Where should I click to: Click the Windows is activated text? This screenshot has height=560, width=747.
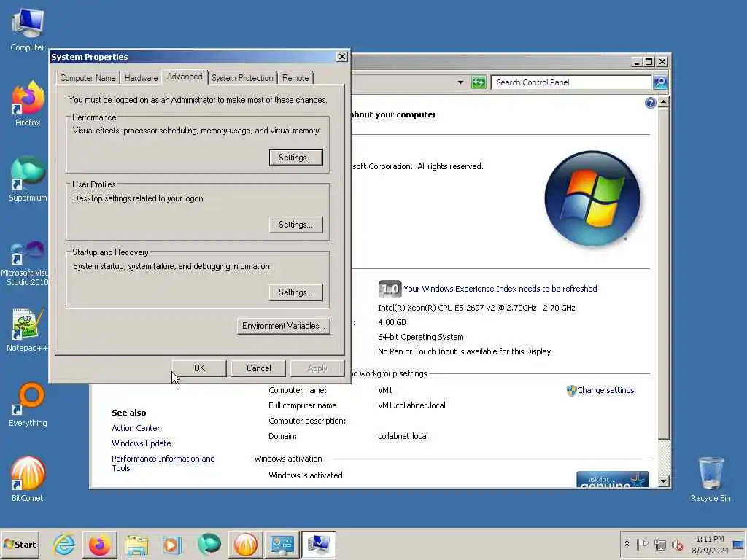point(306,475)
